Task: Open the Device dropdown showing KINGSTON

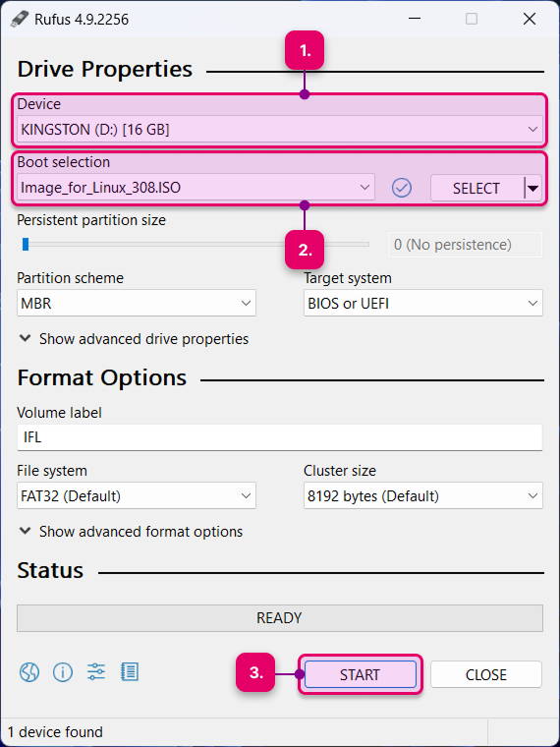Action: pos(280,129)
